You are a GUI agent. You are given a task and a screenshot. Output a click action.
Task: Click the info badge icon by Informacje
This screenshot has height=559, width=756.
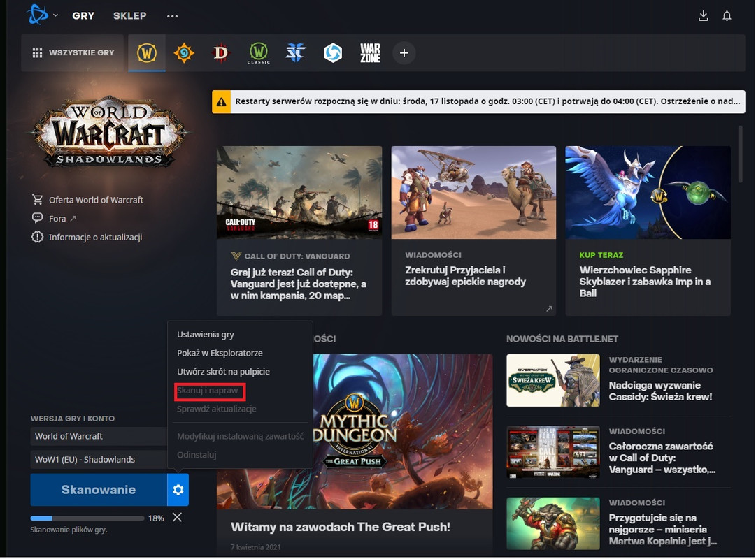(37, 237)
